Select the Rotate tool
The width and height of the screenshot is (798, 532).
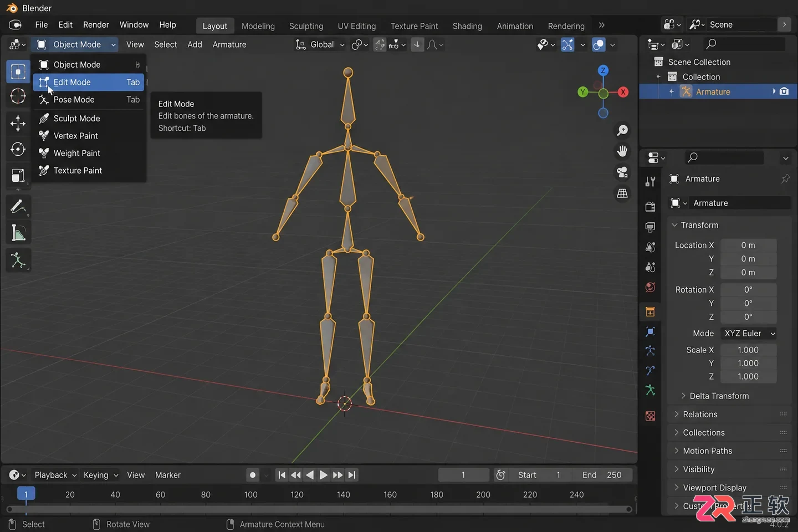[18, 149]
